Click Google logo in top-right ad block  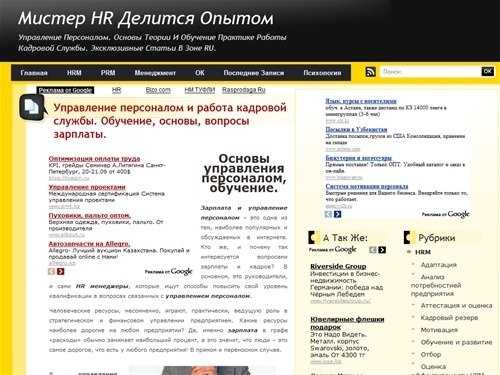click(458, 214)
